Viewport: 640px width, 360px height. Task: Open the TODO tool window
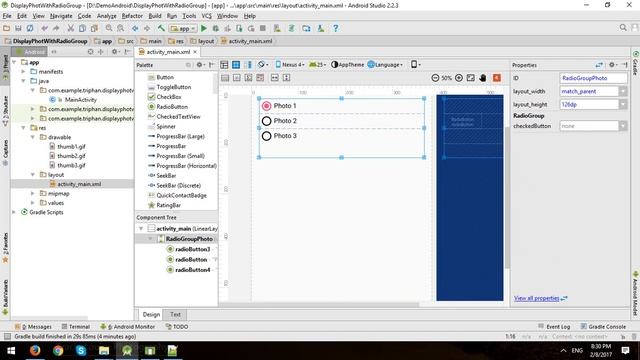click(177, 327)
